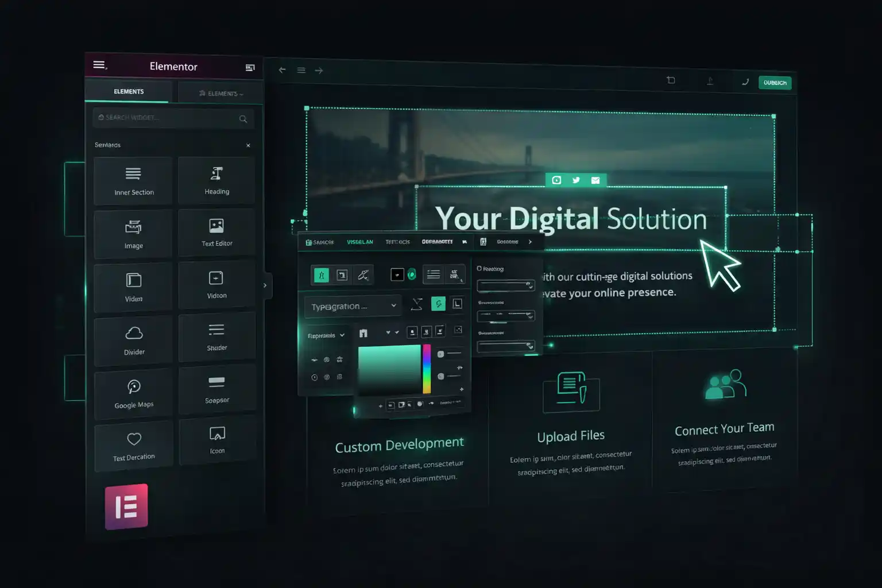882x588 pixels.
Task: Open the TEFT ECIS tab
Action: [397, 242]
